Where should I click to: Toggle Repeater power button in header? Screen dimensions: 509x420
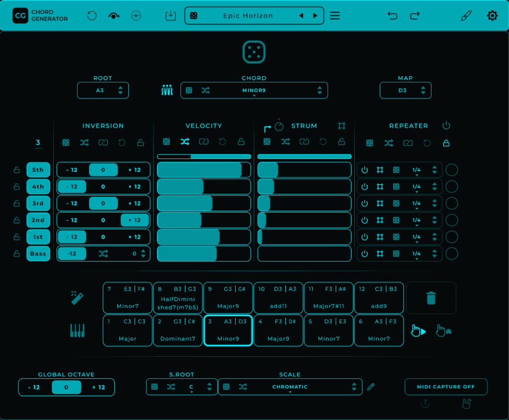click(446, 126)
